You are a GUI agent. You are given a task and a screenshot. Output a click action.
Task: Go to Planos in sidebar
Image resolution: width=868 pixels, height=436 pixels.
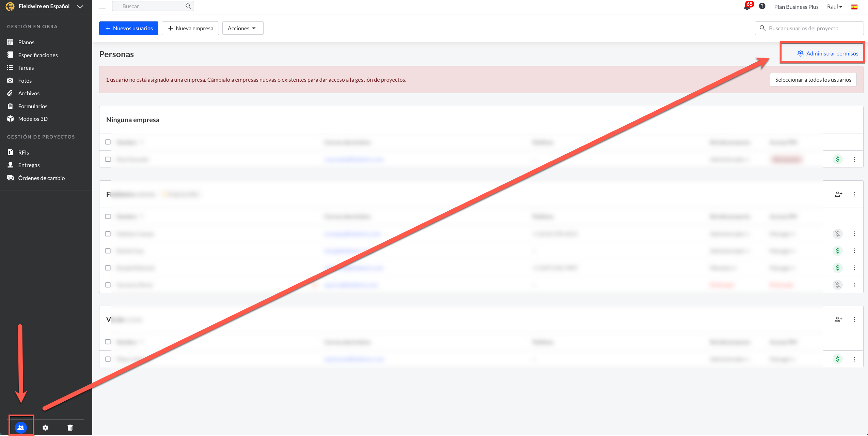(x=26, y=42)
